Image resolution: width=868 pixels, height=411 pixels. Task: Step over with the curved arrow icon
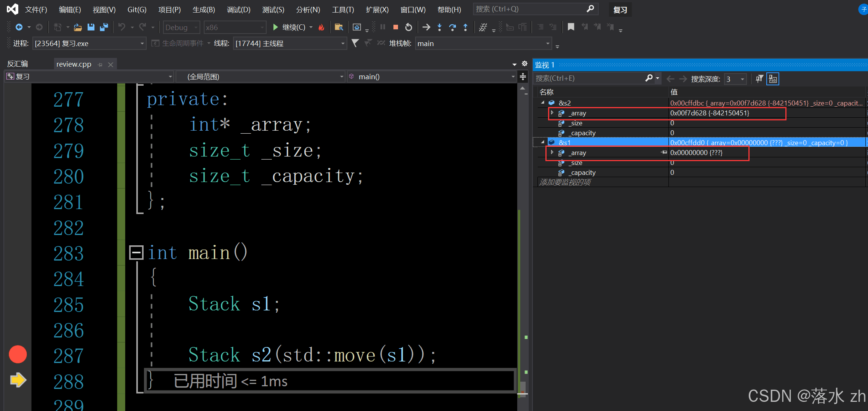(x=452, y=27)
